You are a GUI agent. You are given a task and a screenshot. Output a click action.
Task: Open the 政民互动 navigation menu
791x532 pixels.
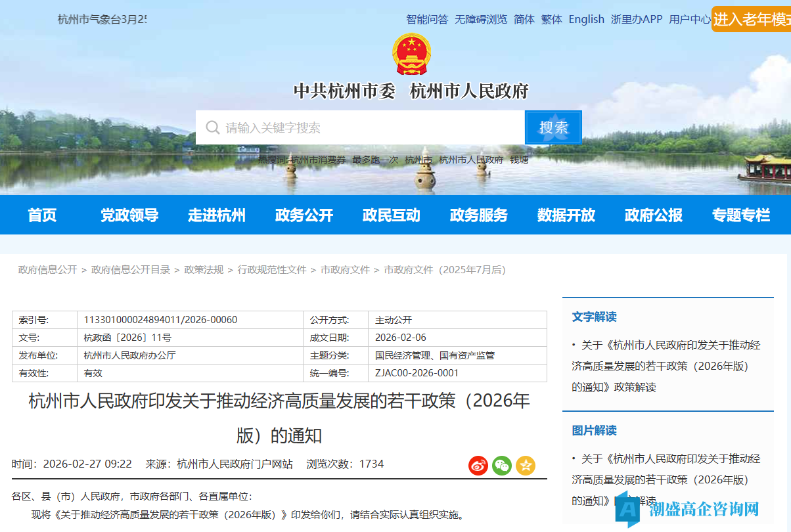pos(391,215)
